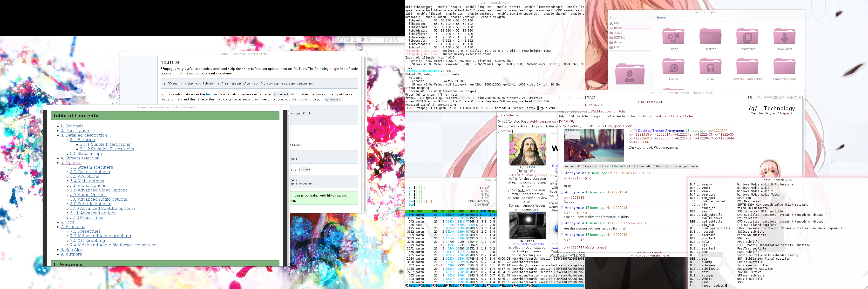868x289 pixels.
Task: Click F3 Search in the htop footer
Action: 439,286
